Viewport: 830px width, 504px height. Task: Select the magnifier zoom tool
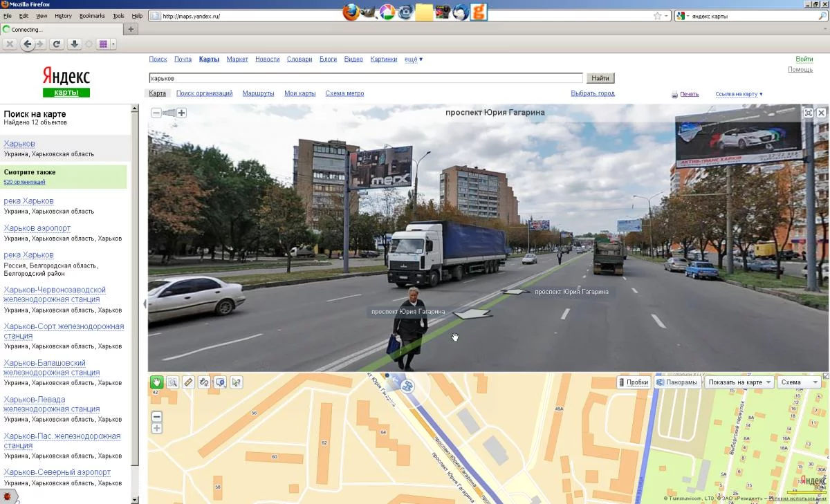pos(172,382)
